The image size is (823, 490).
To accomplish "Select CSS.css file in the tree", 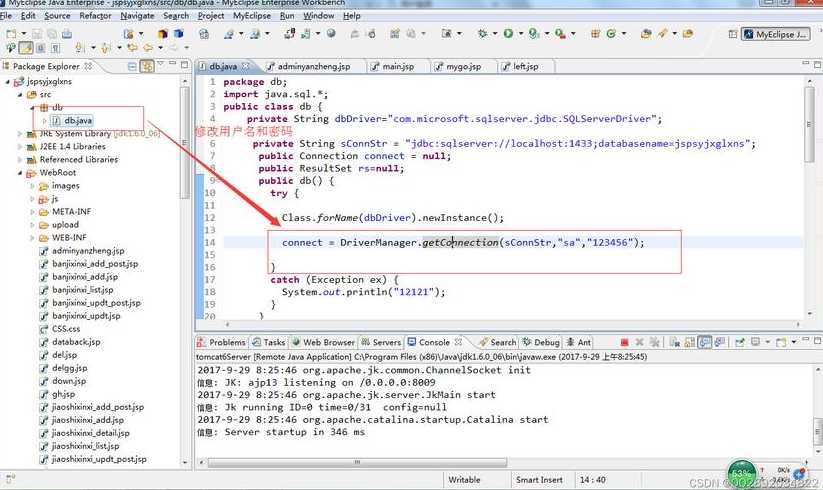I will click(x=66, y=329).
